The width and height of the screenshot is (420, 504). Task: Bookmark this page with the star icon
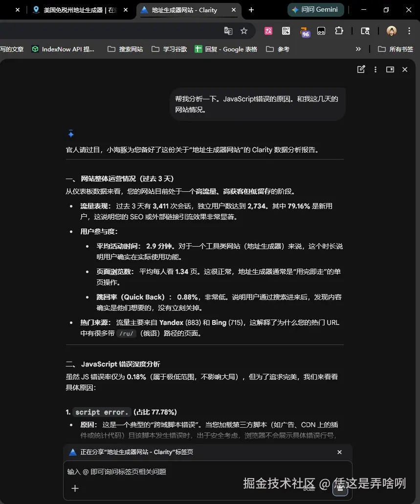[x=244, y=31]
